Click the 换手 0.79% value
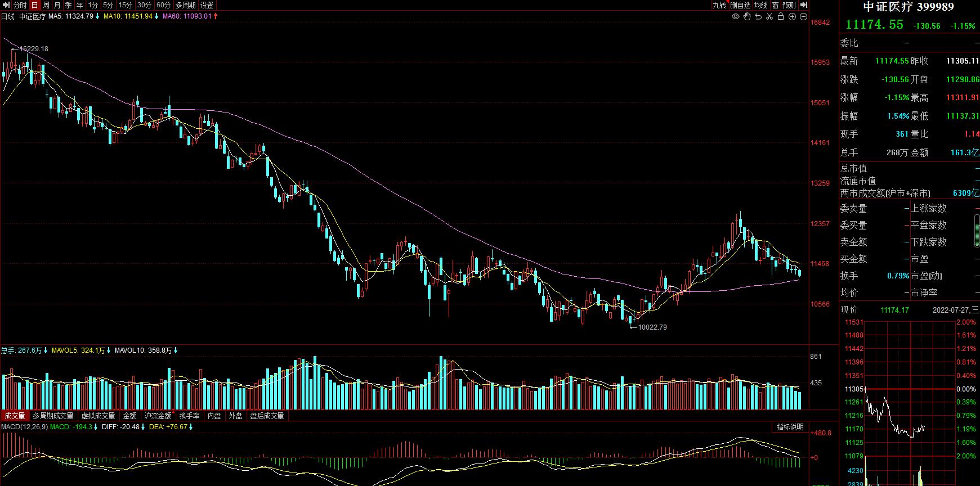 point(898,276)
